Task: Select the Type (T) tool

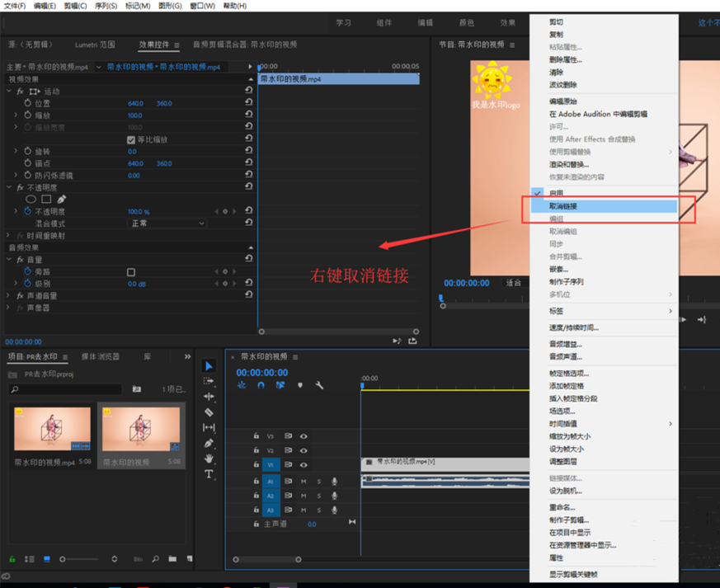Action: (209, 474)
